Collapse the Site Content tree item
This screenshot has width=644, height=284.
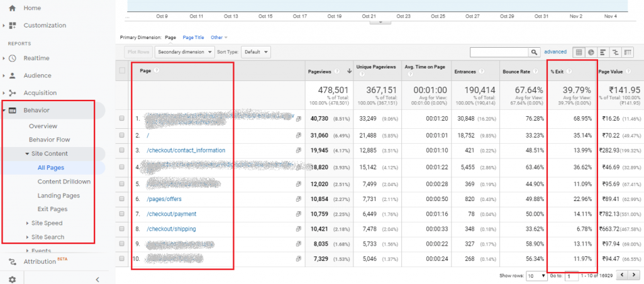coord(28,154)
